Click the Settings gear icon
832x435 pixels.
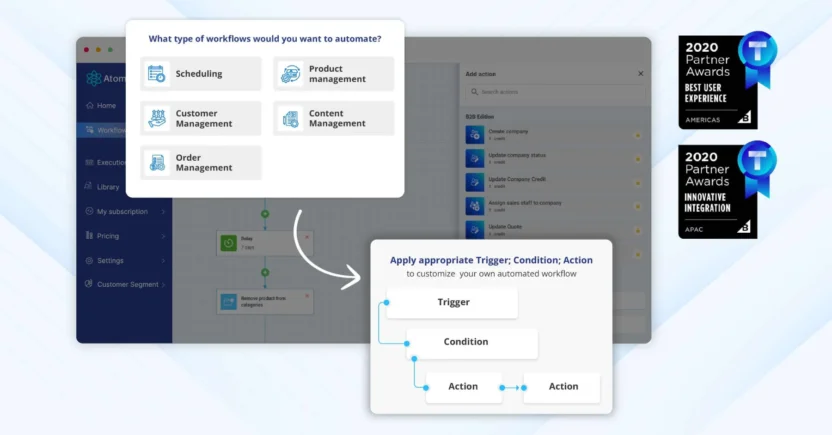[x=89, y=260]
